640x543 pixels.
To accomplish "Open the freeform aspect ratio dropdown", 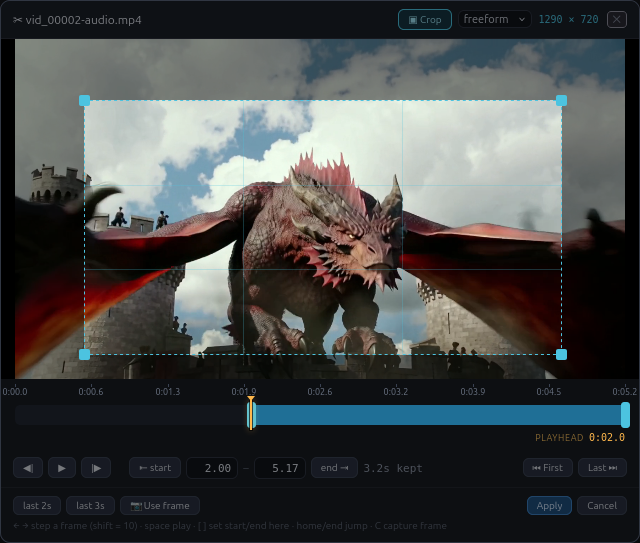I will 494,19.
